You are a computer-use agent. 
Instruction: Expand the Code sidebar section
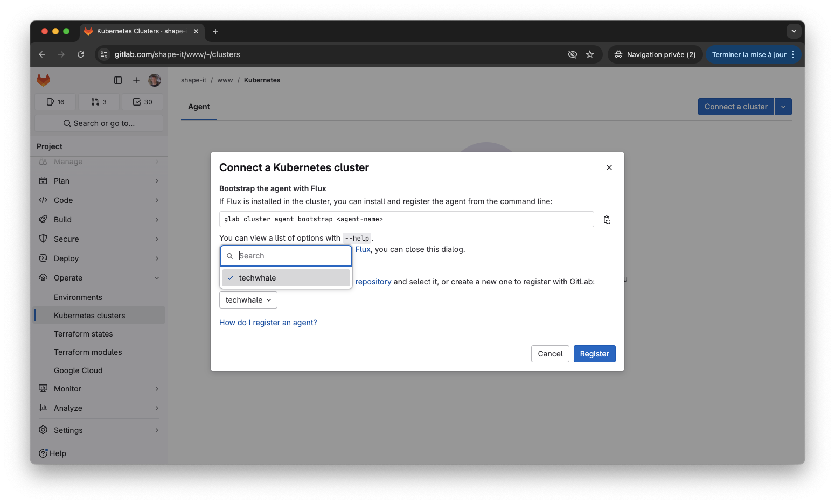99,200
